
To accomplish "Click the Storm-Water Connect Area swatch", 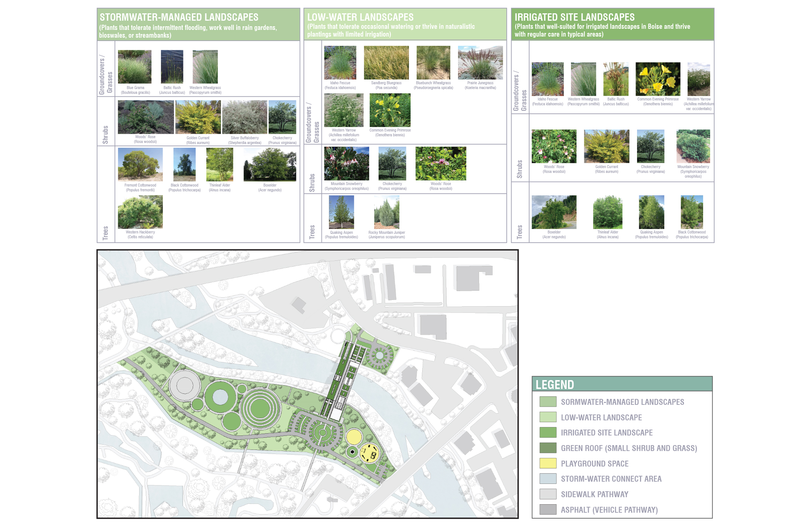I will [x=548, y=479].
